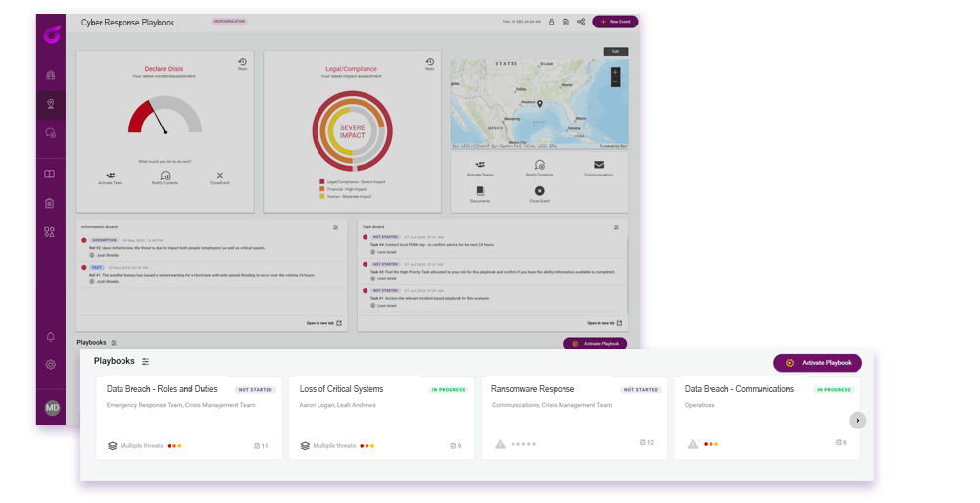
Task: Open filter icon beside enlarged Playbooks heading
Action: [146, 361]
